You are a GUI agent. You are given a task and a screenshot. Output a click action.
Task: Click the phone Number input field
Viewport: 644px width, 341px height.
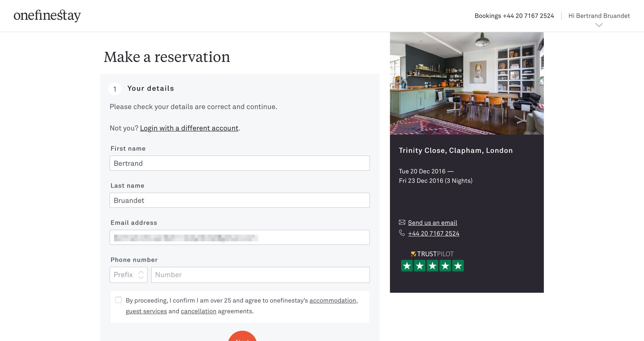point(260,275)
